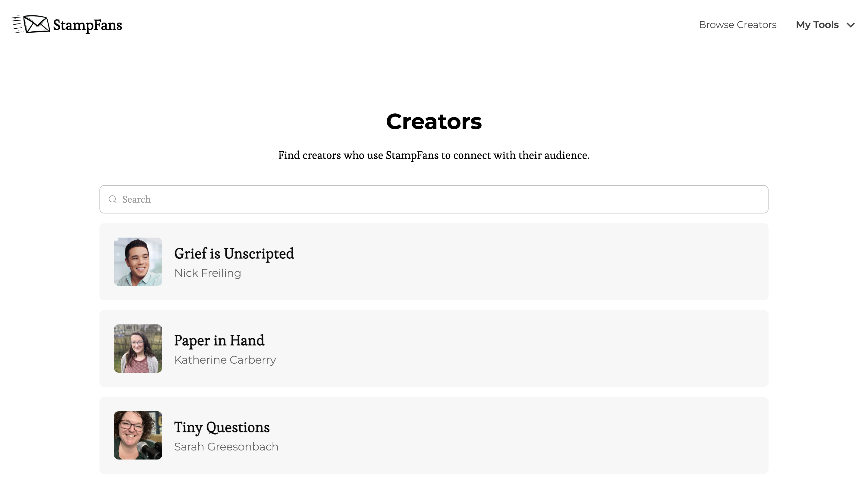
Task: Select the Nick Freiling author name
Action: (208, 273)
